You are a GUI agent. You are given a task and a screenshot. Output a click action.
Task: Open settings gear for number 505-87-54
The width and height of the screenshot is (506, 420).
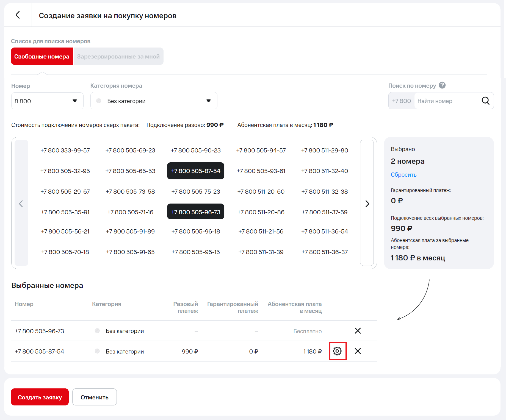[337, 351]
